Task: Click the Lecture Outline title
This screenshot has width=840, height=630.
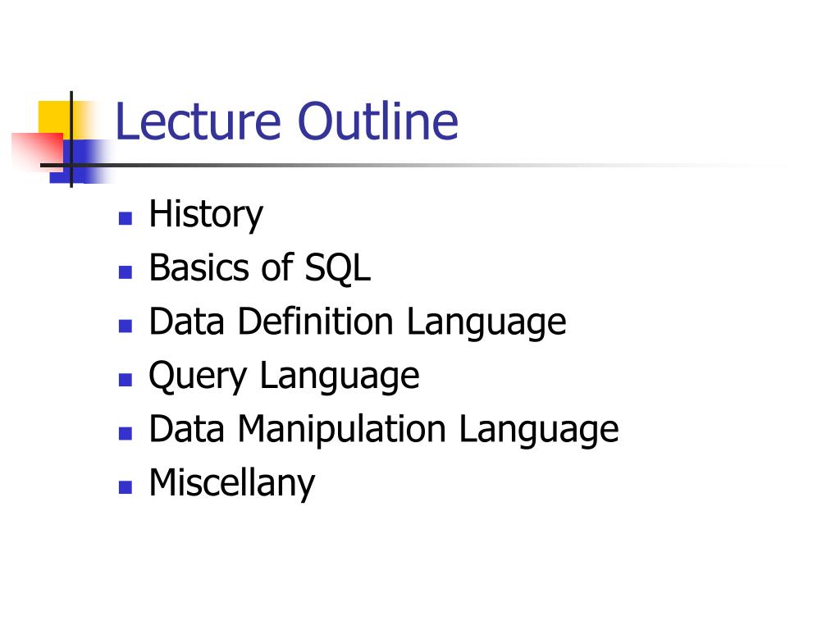Action: [286, 121]
